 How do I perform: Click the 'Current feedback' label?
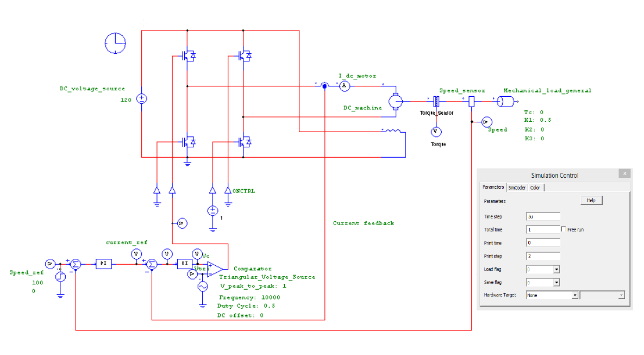tap(364, 223)
